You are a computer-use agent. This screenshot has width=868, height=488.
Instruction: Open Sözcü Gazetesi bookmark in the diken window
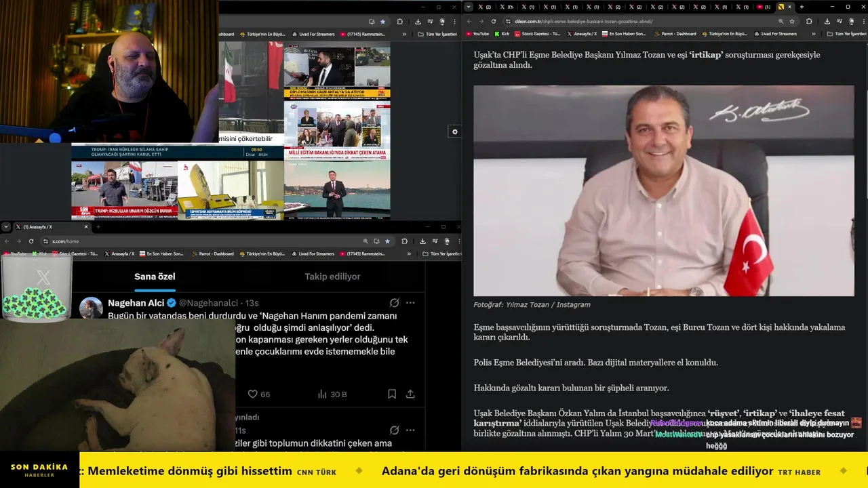pos(538,33)
